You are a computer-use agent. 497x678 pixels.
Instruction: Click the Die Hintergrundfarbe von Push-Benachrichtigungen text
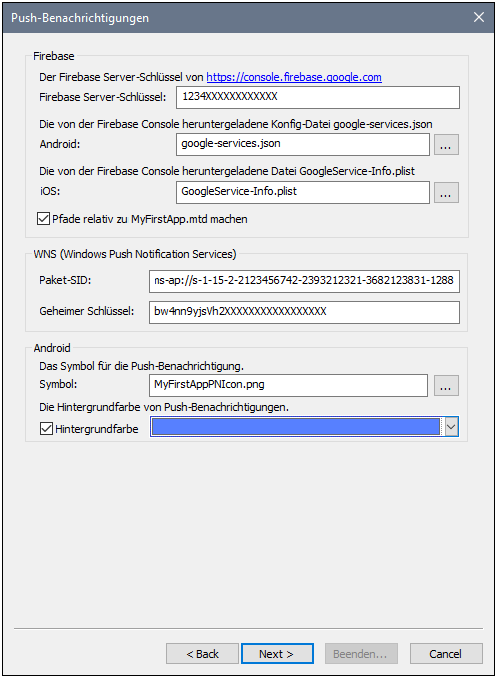tap(164, 407)
